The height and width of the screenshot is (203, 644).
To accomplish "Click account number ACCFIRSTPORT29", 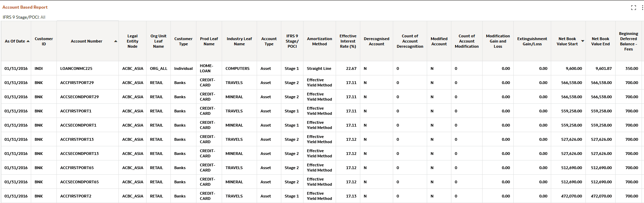I will click(77, 83).
